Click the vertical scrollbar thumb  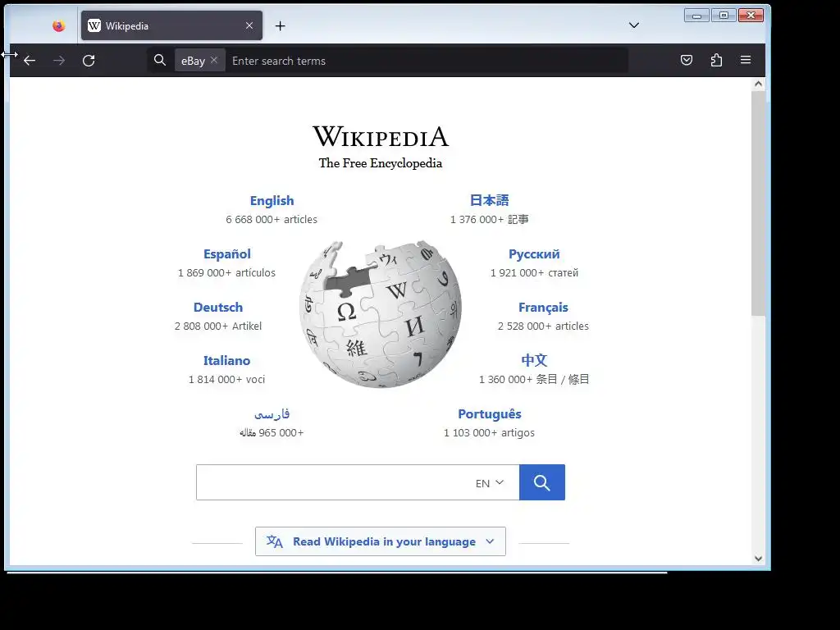tap(758, 203)
